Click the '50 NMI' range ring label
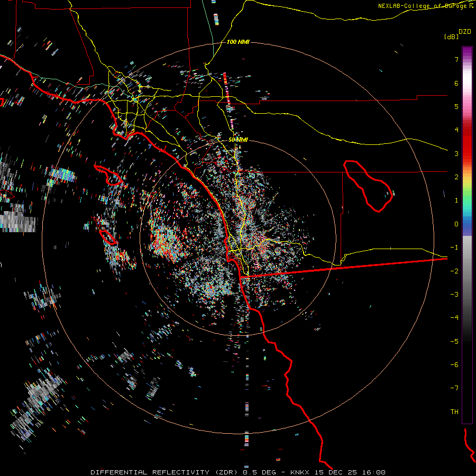 pyautogui.click(x=238, y=140)
